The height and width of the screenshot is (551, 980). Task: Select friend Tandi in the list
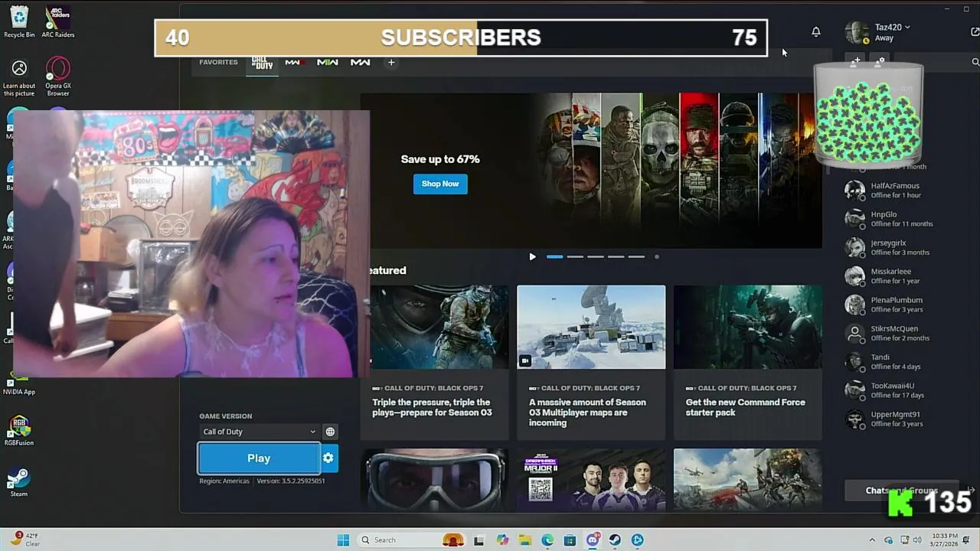tap(896, 362)
